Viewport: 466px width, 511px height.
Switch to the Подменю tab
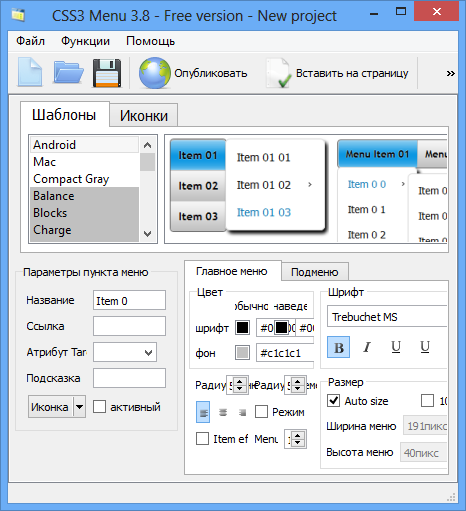click(x=315, y=272)
